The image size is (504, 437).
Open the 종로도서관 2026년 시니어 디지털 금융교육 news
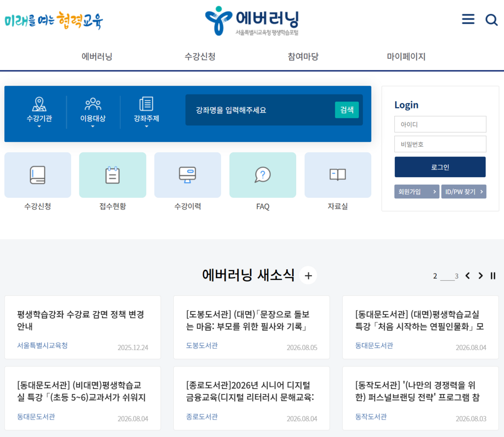click(250, 391)
